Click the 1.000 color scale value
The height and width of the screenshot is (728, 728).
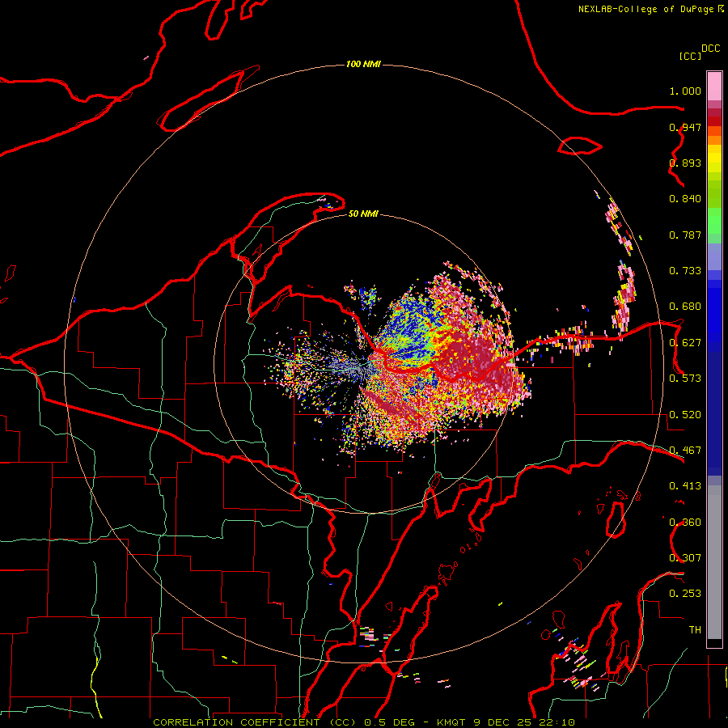click(685, 91)
